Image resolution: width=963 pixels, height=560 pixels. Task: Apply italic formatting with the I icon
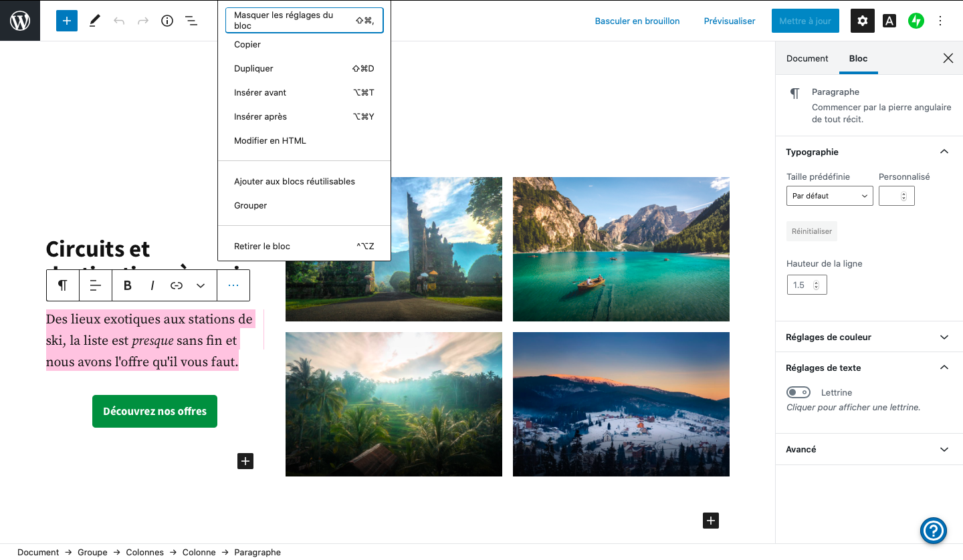click(x=152, y=285)
